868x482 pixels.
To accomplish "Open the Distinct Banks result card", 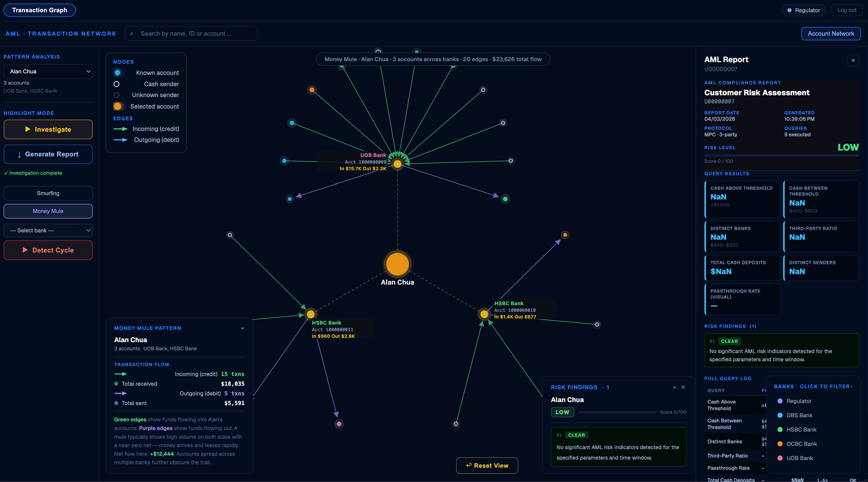I will tap(742, 236).
